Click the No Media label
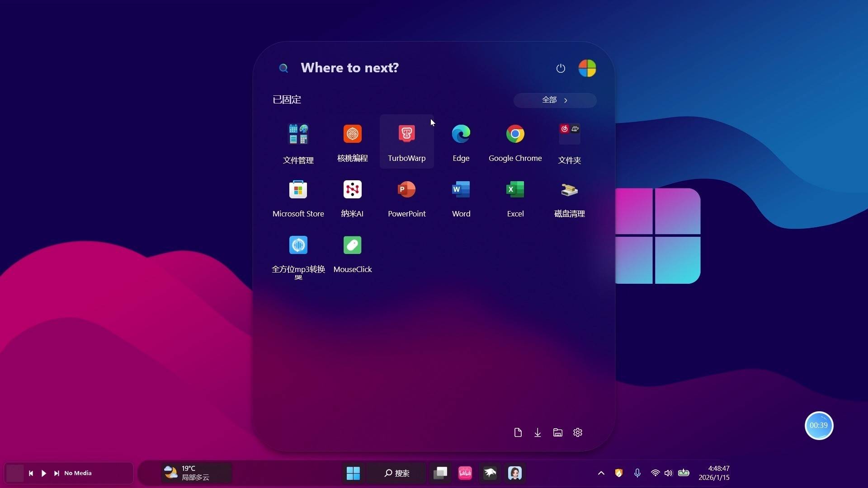Viewport: 868px width, 488px height. (78, 473)
